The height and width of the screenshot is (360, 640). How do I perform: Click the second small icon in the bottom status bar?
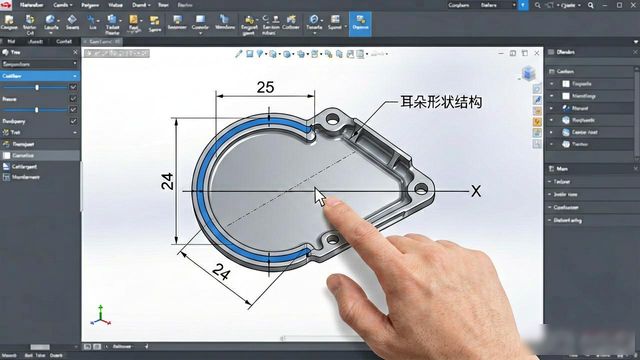(97, 347)
